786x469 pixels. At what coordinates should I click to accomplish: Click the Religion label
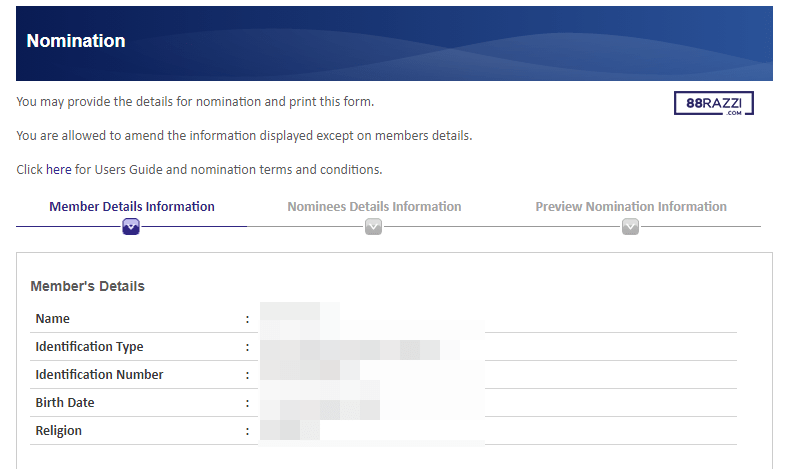[x=58, y=431]
